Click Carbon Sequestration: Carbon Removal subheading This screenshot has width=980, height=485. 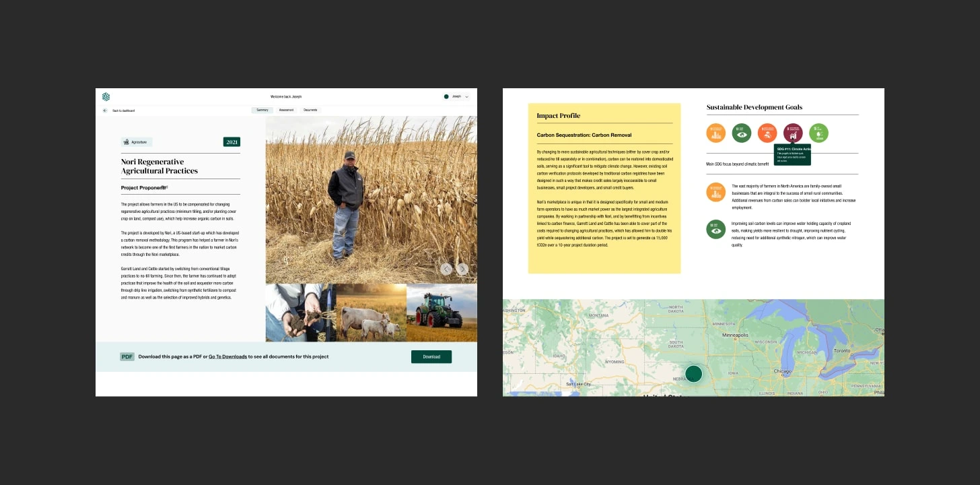click(584, 135)
